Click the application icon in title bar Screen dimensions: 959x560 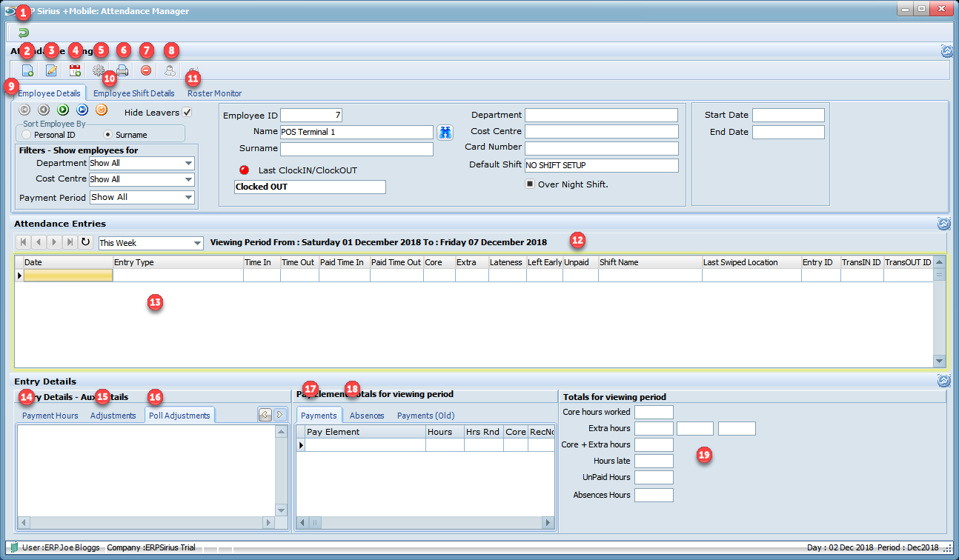pyautogui.click(x=10, y=11)
